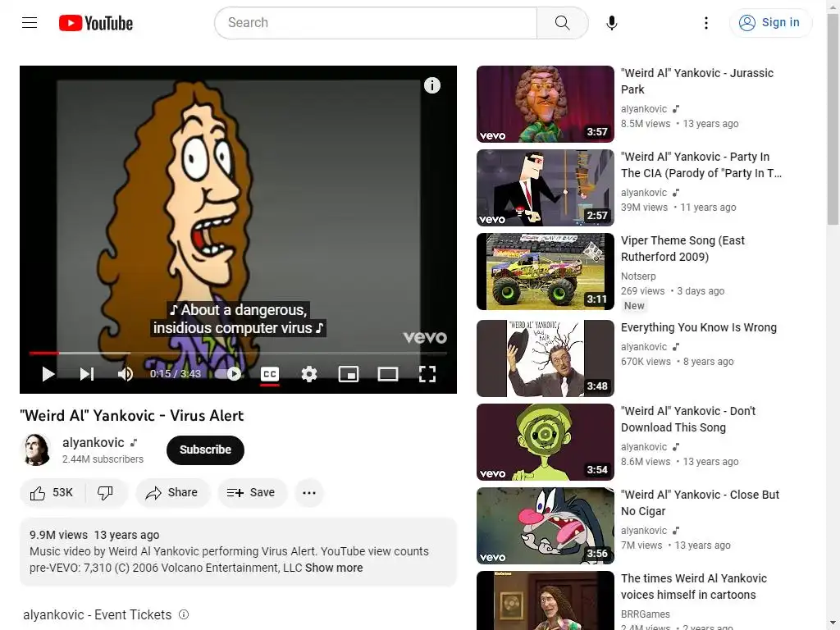The image size is (840, 630).
Task: Open Notserp channel name
Action: coord(638,276)
